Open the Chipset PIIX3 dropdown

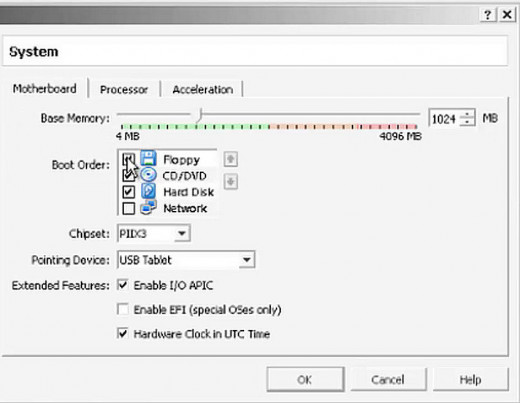tap(154, 233)
